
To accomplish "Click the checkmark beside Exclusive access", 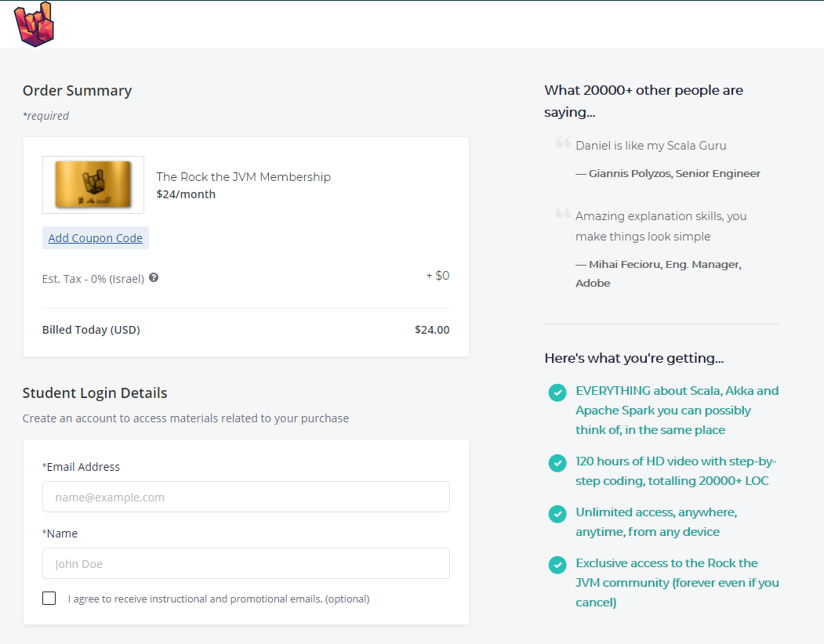I will (x=557, y=565).
